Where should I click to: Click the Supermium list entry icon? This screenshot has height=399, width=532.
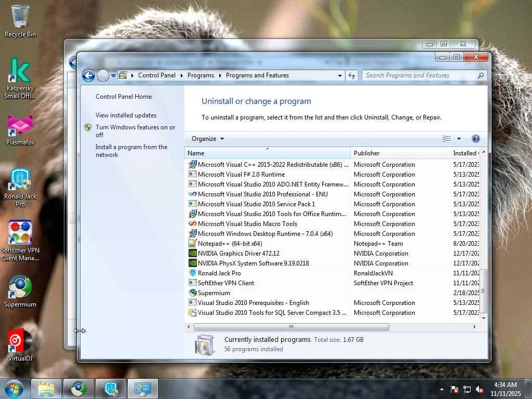[x=192, y=292]
